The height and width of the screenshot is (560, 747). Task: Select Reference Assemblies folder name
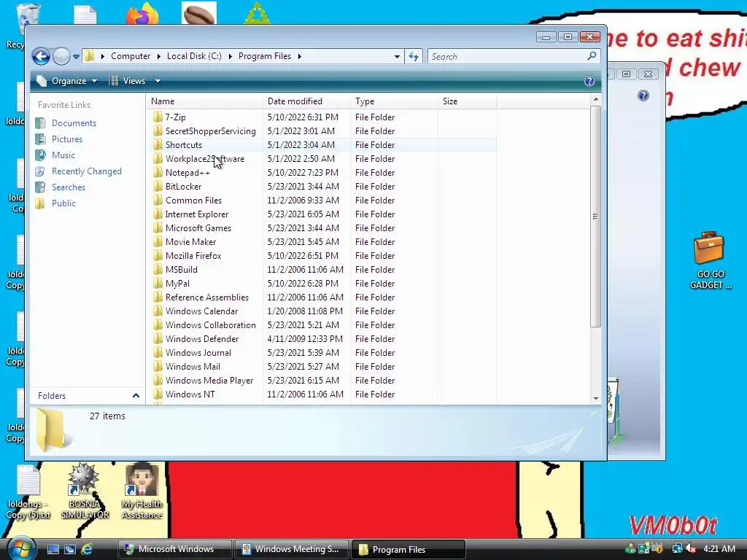coord(206,297)
